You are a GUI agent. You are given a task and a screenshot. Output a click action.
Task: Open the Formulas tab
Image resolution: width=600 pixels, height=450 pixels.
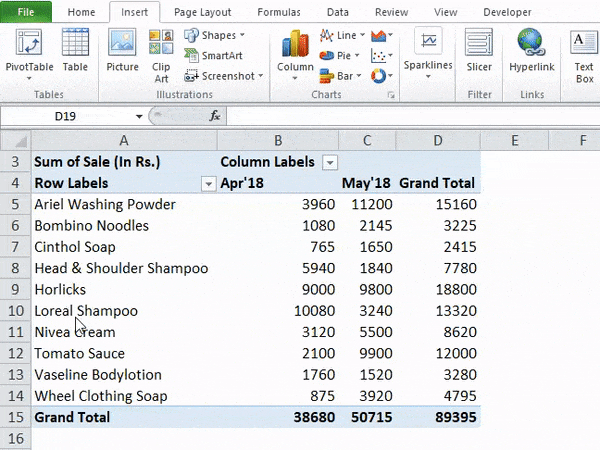278,12
